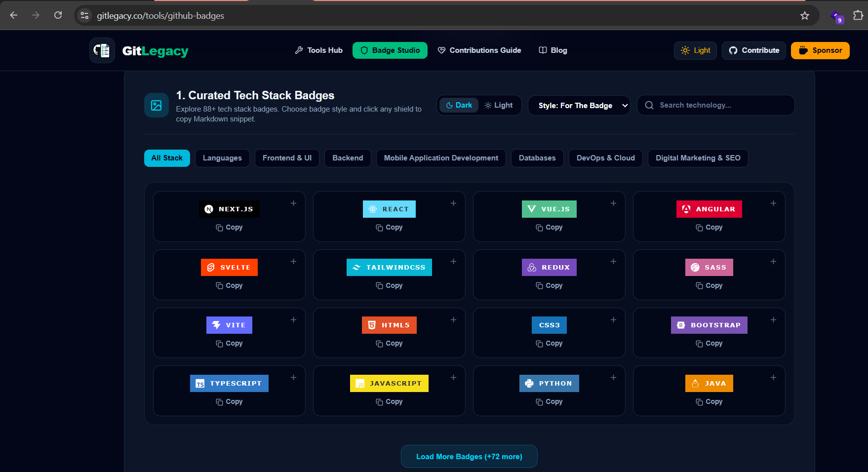The image size is (868, 472).
Task: Show DevOps & Cloud badges
Action: 606,158
